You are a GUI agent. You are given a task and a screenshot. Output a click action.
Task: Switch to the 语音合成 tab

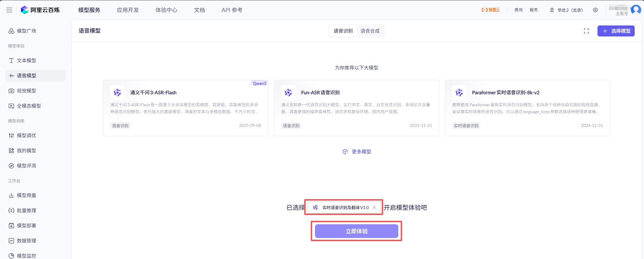tap(370, 31)
